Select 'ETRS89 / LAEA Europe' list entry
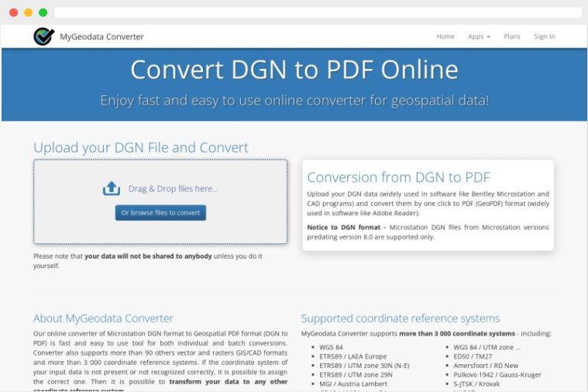Screen dimensions: 588x392 point(352,356)
